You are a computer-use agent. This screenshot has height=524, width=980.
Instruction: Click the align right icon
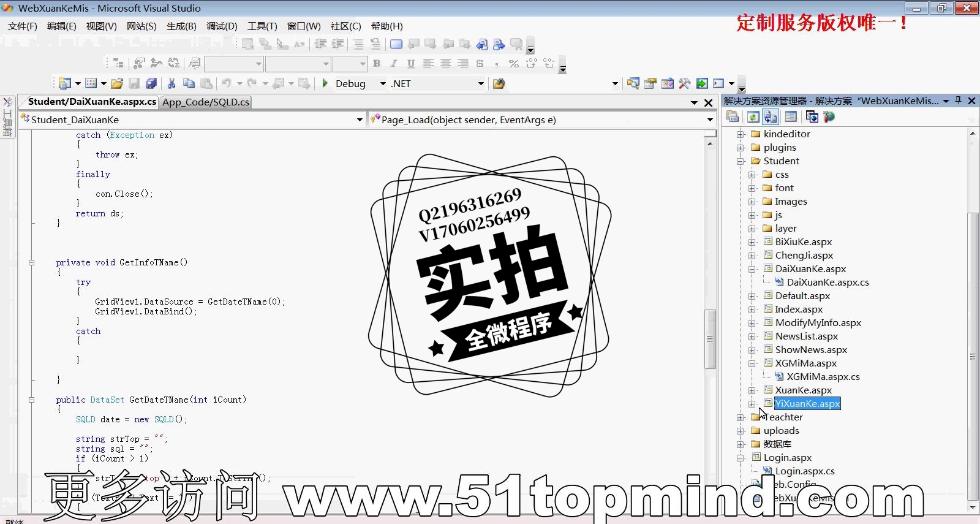pos(462,63)
